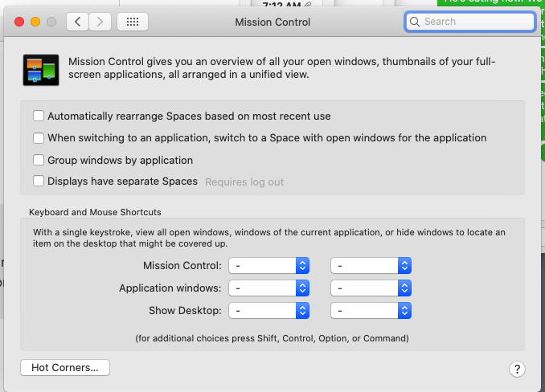Open Mission Control keyboard shortcut dropdown
Image resolution: width=545 pixels, height=392 pixels.
(268, 266)
